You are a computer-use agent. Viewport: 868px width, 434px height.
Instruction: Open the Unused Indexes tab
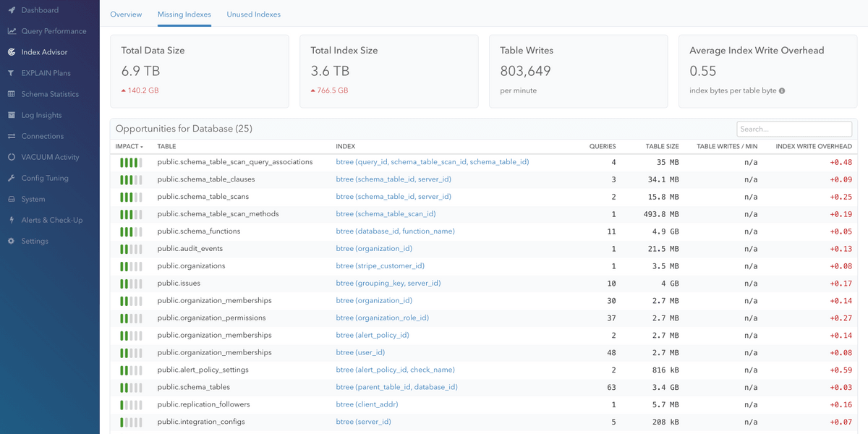pyautogui.click(x=253, y=14)
